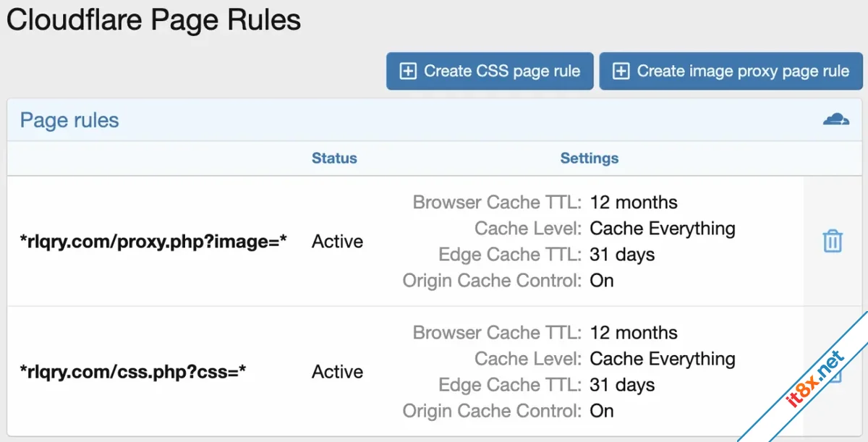Click Origin Cache Control On in proxy.php rule
This screenshot has height=442, width=868.
tap(602, 281)
